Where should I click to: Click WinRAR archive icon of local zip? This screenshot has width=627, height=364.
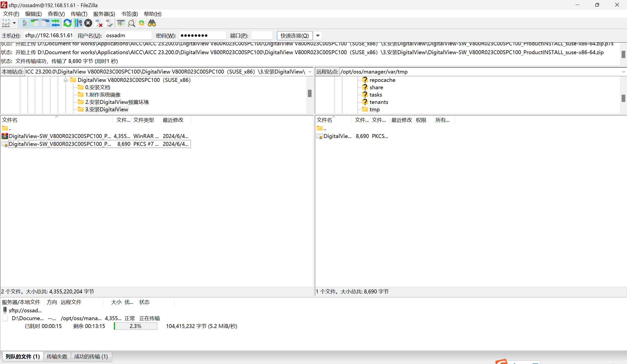(5, 136)
